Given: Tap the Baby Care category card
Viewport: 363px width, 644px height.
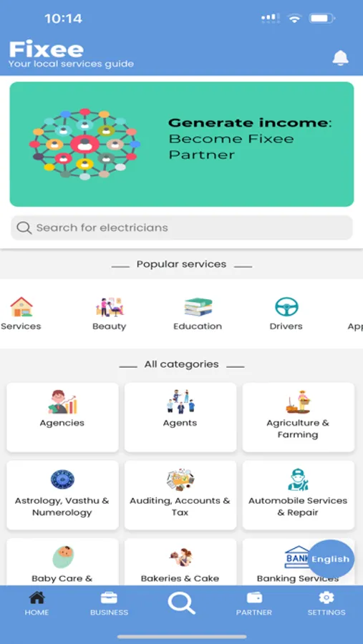Looking at the screenshot, I should (62, 562).
